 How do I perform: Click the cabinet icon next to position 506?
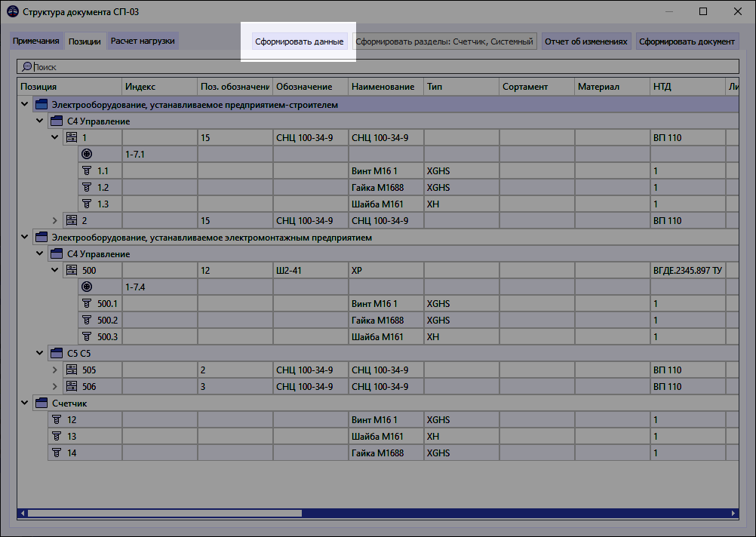tap(71, 386)
